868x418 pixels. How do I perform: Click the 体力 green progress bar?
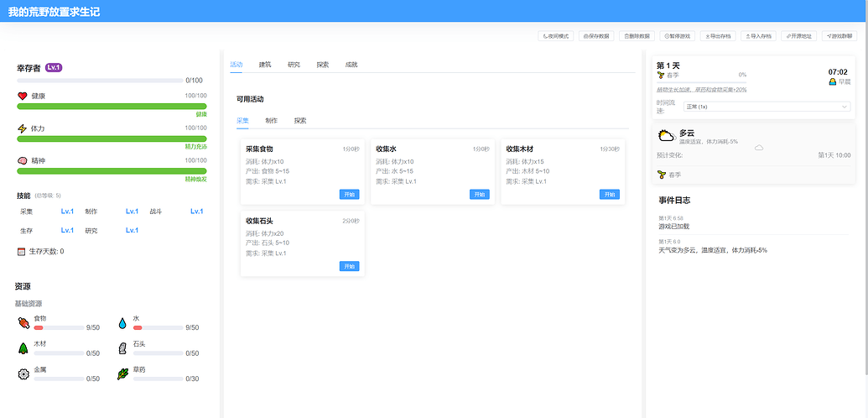click(x=112, y=139)
